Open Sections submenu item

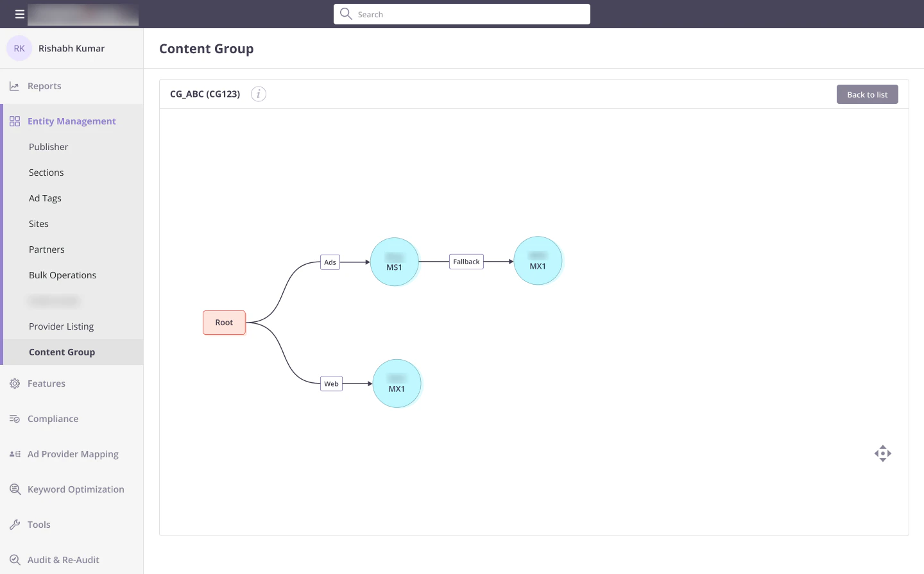(46, 173)
